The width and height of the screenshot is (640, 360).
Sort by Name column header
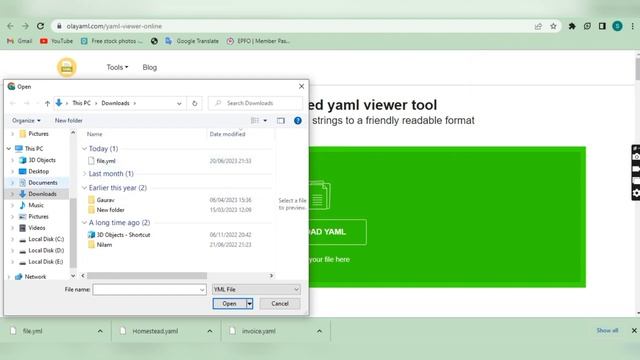point(94,134)
